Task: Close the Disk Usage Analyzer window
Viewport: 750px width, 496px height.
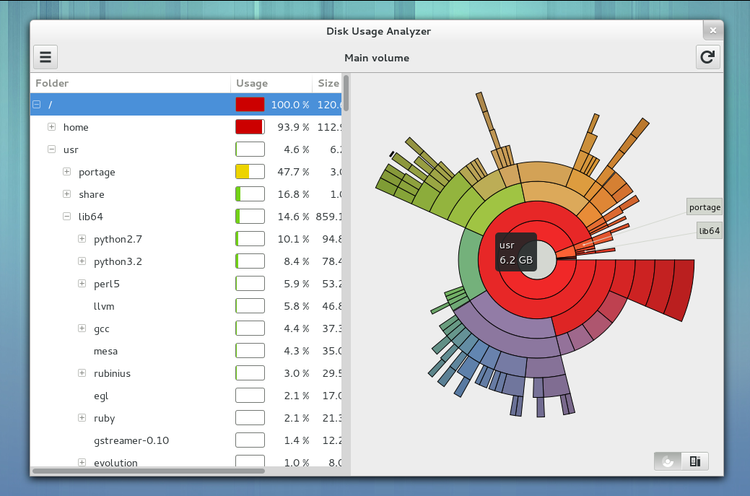Action: tap(711, 30)
